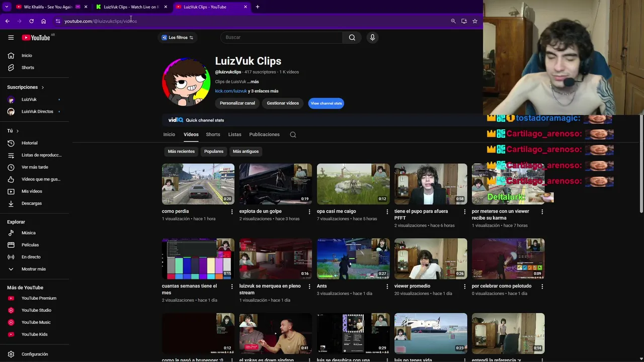Expand the Suscripciones section
644x362 pixels.
click(25, 87)
